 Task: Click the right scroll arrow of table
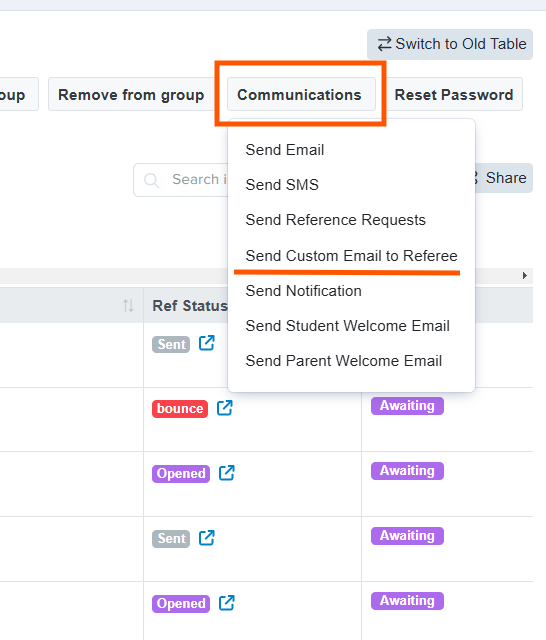coord(525,276)
